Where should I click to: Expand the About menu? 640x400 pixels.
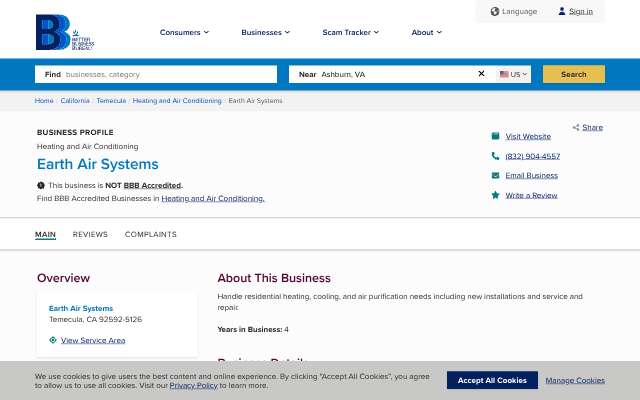tap(427, 32)
